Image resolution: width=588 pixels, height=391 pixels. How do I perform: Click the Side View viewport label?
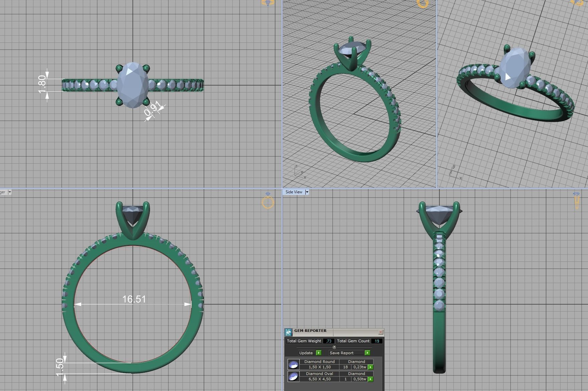point(293,192)
